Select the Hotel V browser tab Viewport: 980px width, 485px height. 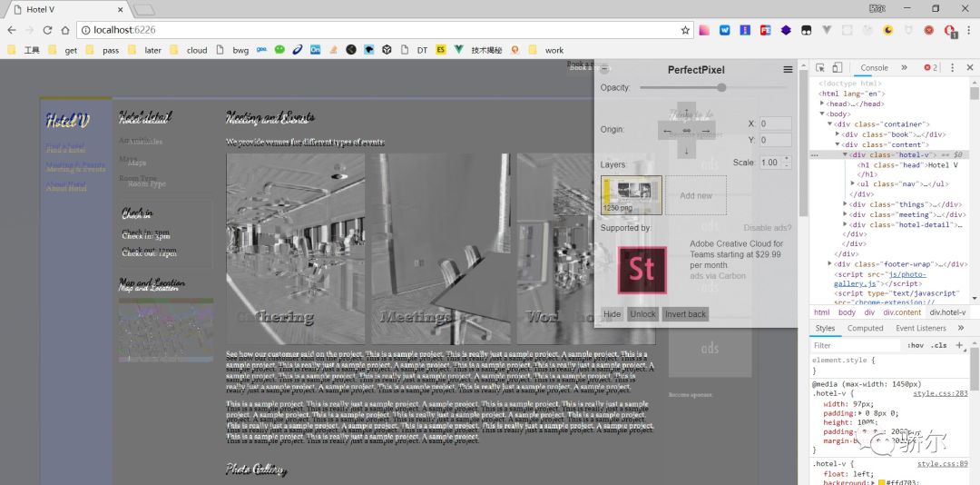coord(66,9)
